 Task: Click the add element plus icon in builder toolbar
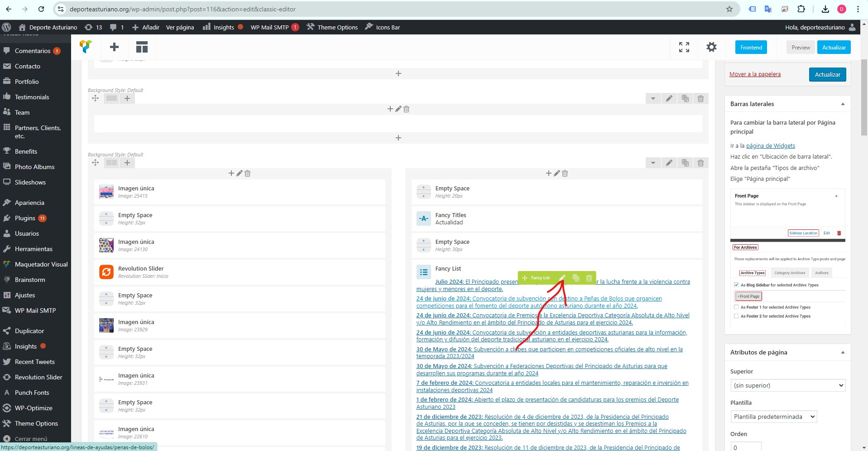114,47
